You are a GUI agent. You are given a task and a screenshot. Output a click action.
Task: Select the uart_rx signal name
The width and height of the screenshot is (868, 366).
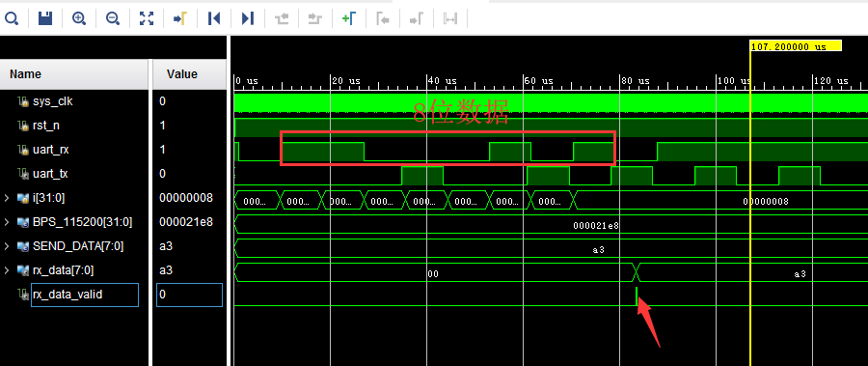tap(51, 150)
